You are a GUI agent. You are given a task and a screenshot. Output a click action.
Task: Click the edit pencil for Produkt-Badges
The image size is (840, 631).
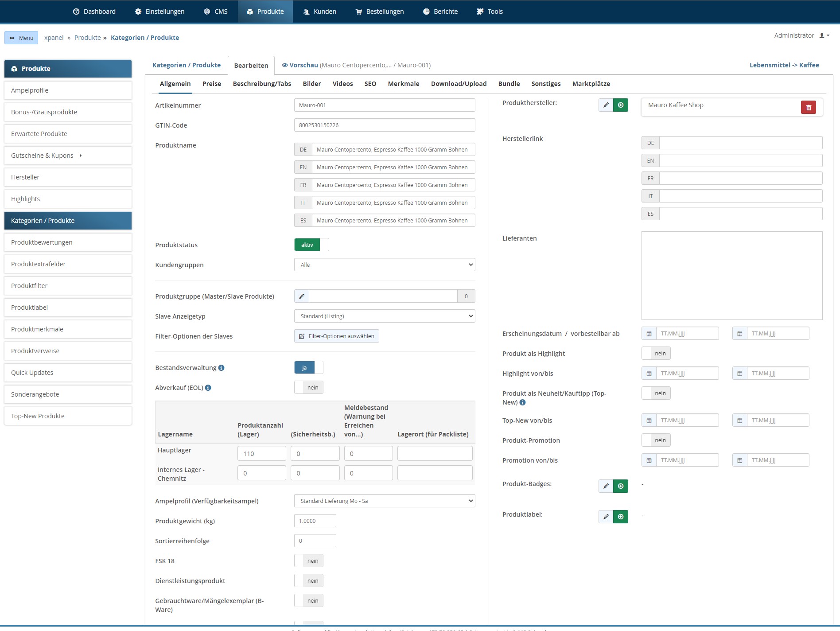606,486
